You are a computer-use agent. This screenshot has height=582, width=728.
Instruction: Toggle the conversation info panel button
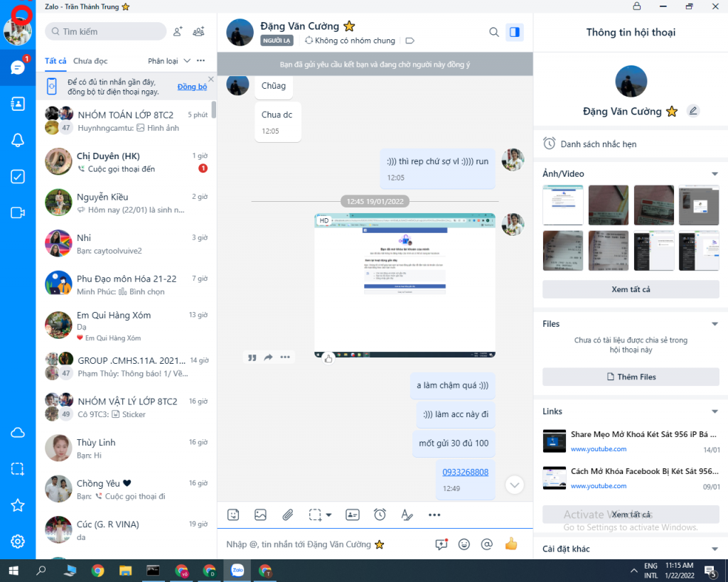(514, 32)
